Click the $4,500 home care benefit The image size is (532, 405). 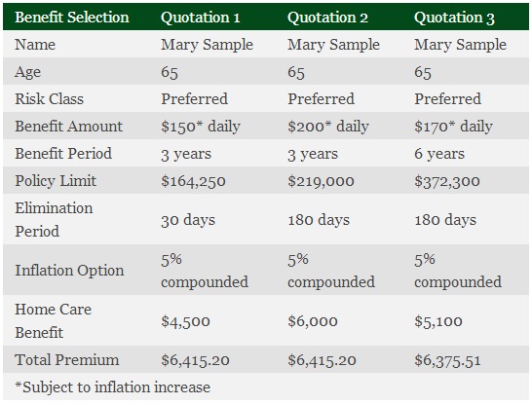pyautogui.click(x=185, y=321)
